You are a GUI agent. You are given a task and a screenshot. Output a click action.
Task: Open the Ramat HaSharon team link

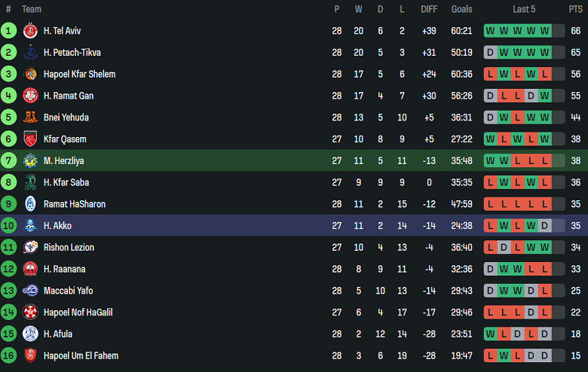coord(74,204)
